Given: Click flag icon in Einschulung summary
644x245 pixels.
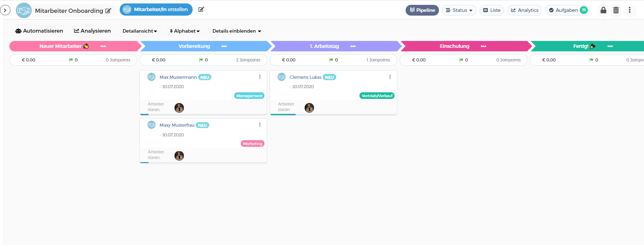Looking at the screenshot, I should point(461,60).
